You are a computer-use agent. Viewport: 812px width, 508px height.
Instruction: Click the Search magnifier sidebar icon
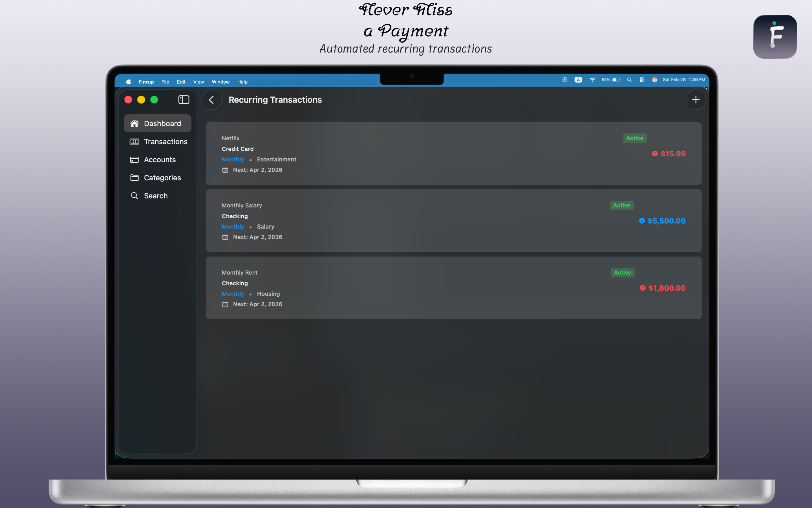tap(134, 196)
